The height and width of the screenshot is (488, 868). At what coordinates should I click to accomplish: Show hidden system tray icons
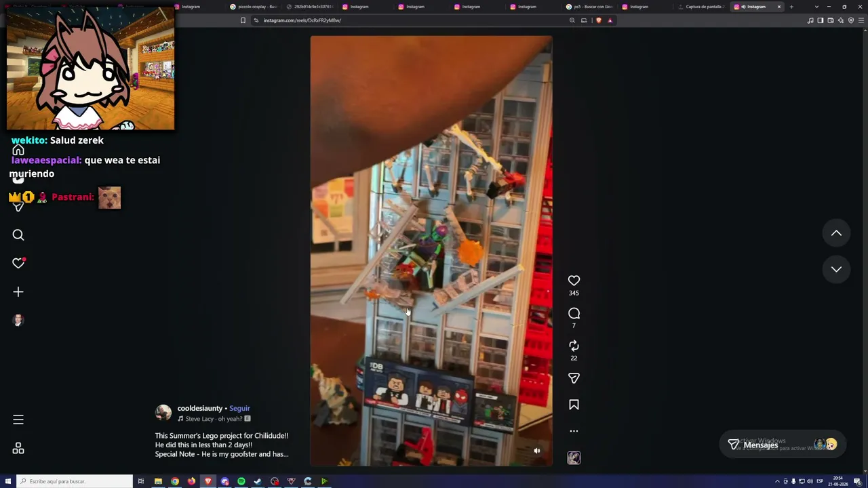(777, 481)
